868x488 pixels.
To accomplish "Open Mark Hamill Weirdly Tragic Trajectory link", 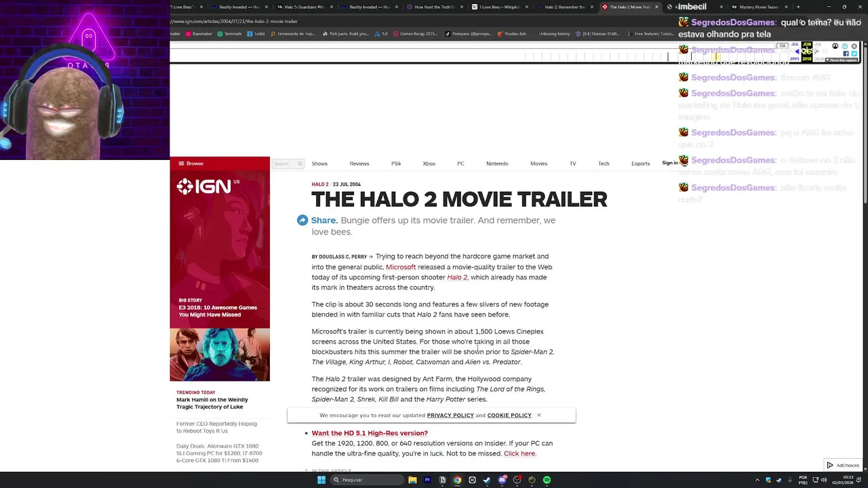I will 212,403.
